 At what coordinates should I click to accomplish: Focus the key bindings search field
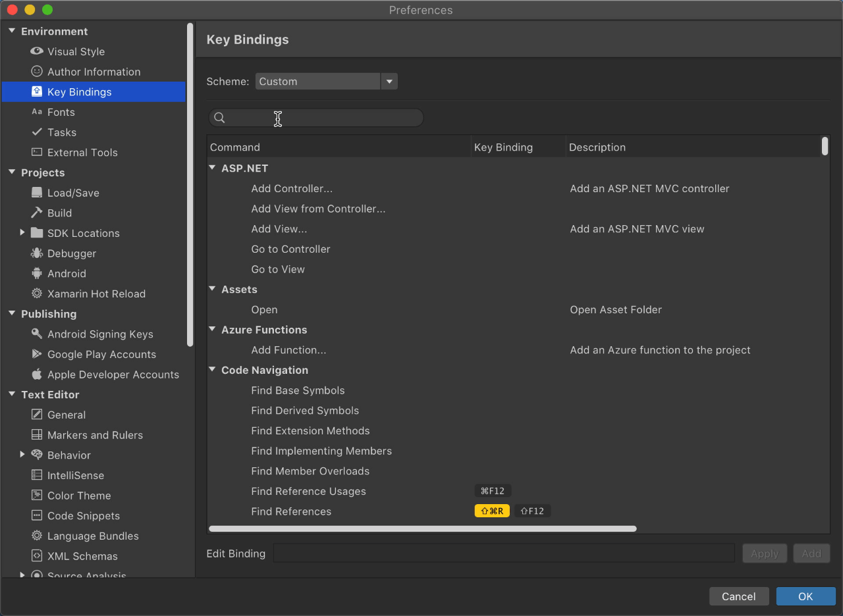pyautogui.click(x=323, y=118)
